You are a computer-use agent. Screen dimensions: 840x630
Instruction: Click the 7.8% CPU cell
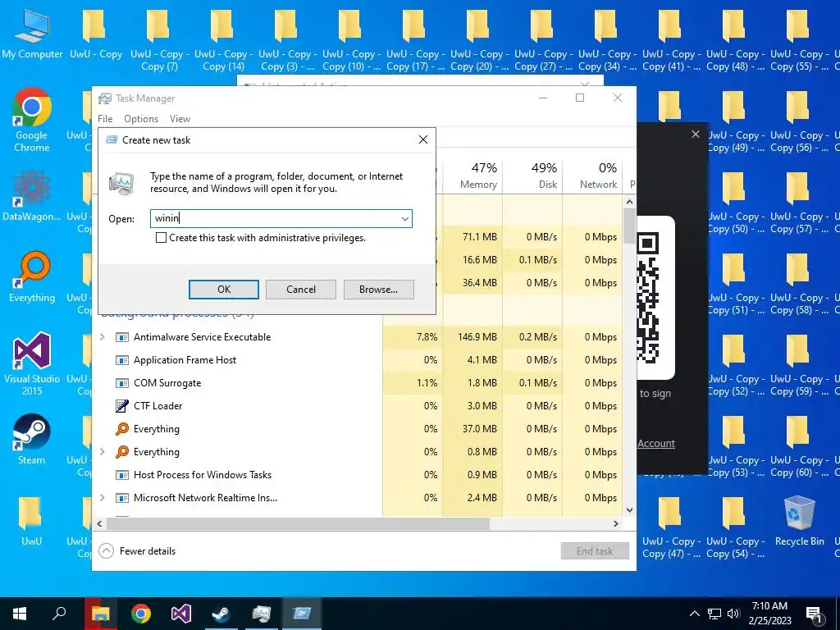click(413, 337)
